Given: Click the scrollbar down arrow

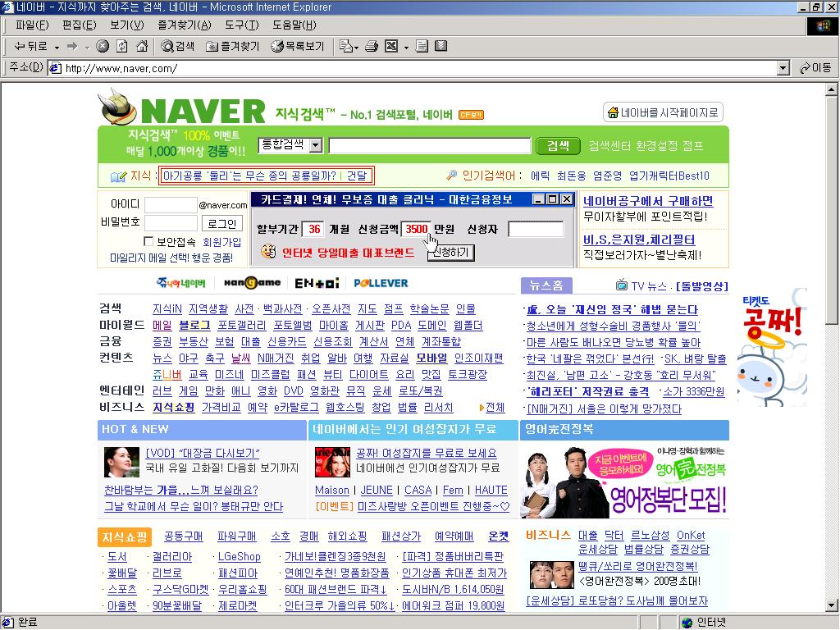Looking at the screenshot, I should pyautogui.click(x=831, y=606).
